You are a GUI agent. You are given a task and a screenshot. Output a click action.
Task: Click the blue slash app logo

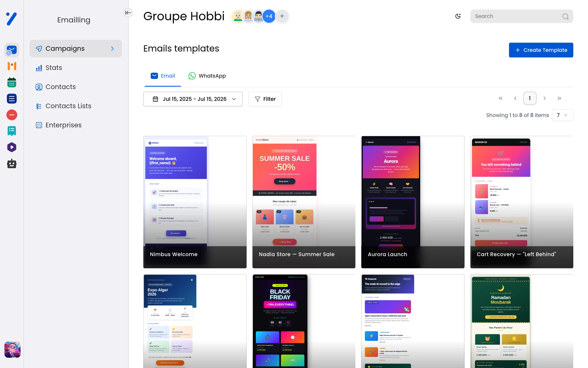[x=12, y=19]
